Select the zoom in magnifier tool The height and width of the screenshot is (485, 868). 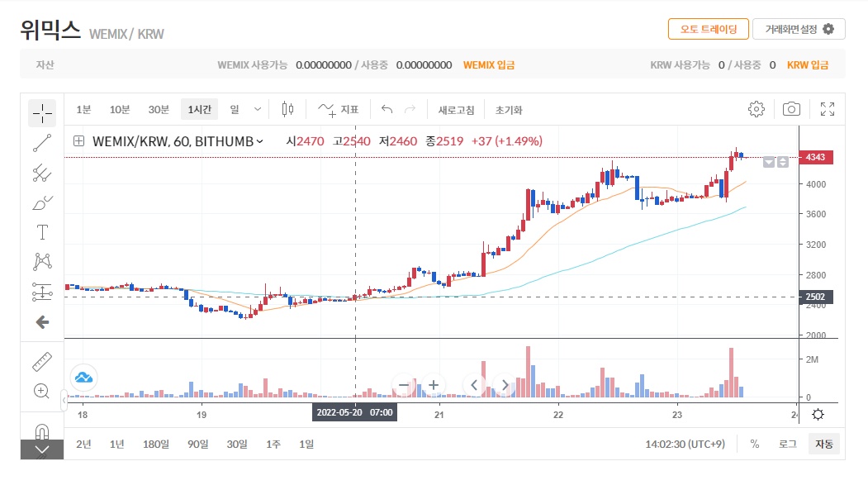click(x=42, y=391)
